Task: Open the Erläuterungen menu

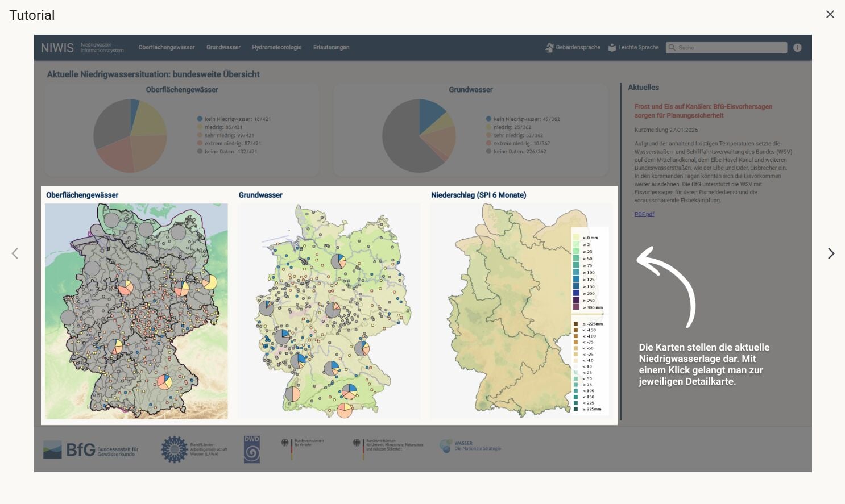Action: click(331, 48)
